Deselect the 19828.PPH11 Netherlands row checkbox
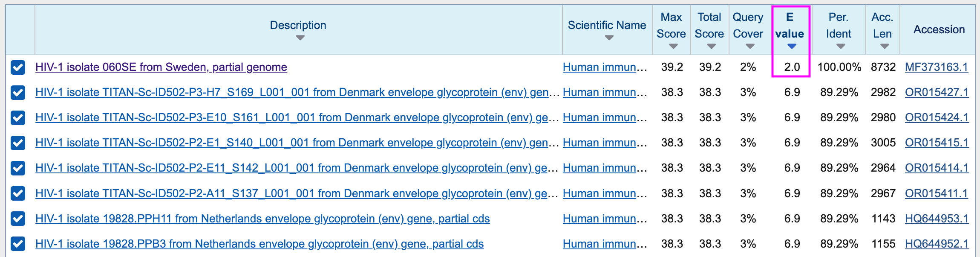Image resolution: width=980 pixels, height=257 pixels. click(x=18, y=219)
